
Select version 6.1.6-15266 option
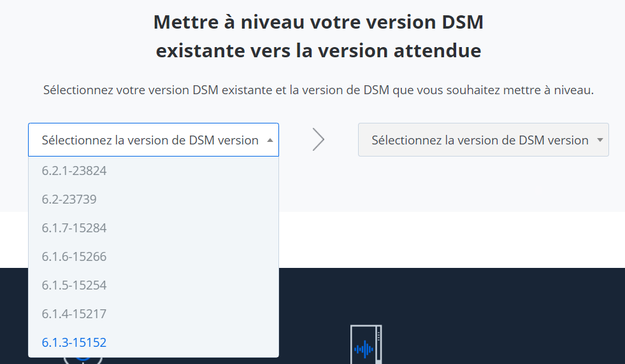coord(154,257)
